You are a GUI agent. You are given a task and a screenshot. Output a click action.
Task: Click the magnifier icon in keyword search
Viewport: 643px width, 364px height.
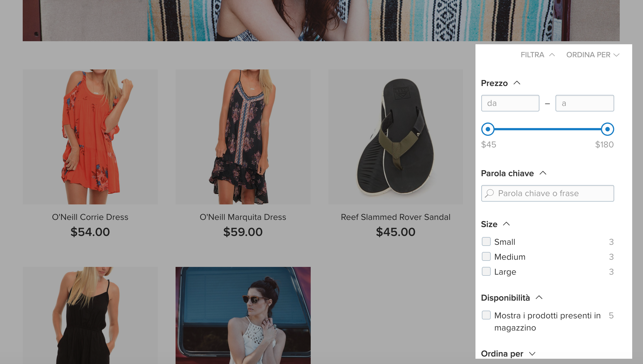[x=489, y=193]
